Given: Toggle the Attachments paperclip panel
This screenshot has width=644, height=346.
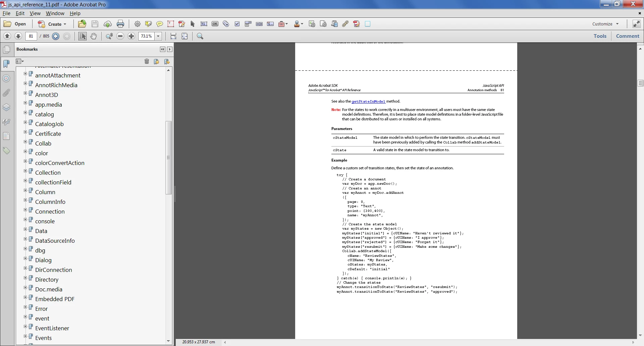Looking at the screenshot, I should (6, 93).
